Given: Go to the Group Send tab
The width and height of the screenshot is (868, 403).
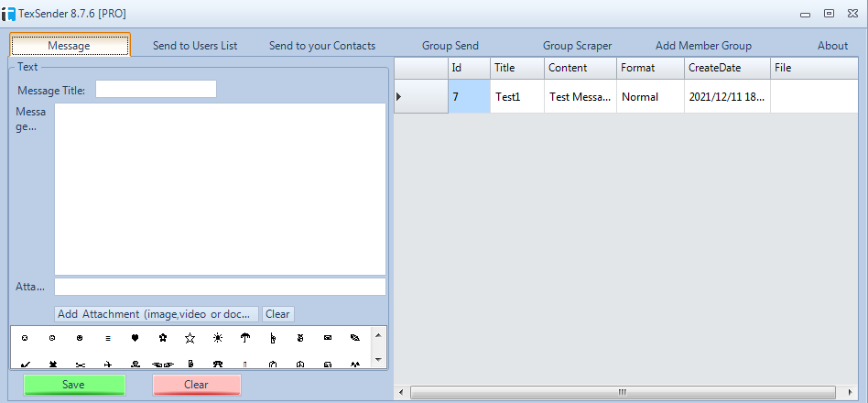Looking at the screenshot, I should pos(450,46).
